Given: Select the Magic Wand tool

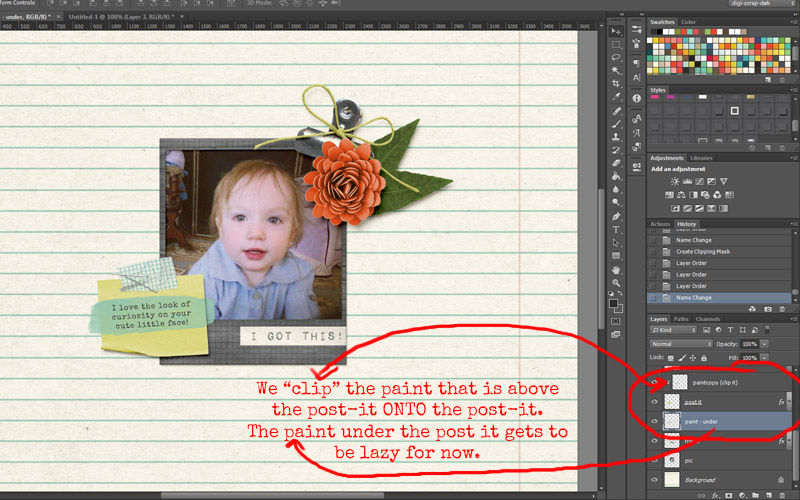Looking at the screenshot, I should pos(616,70).
